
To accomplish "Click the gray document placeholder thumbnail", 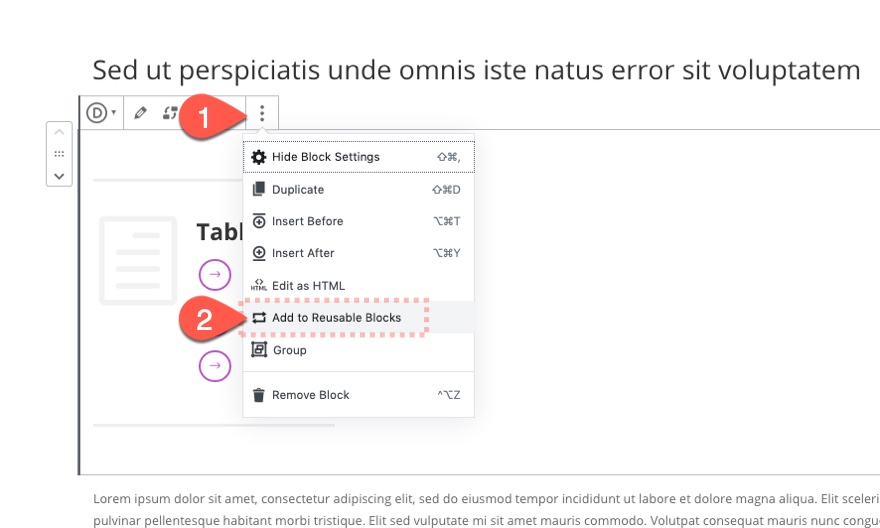I will [138, 260].
